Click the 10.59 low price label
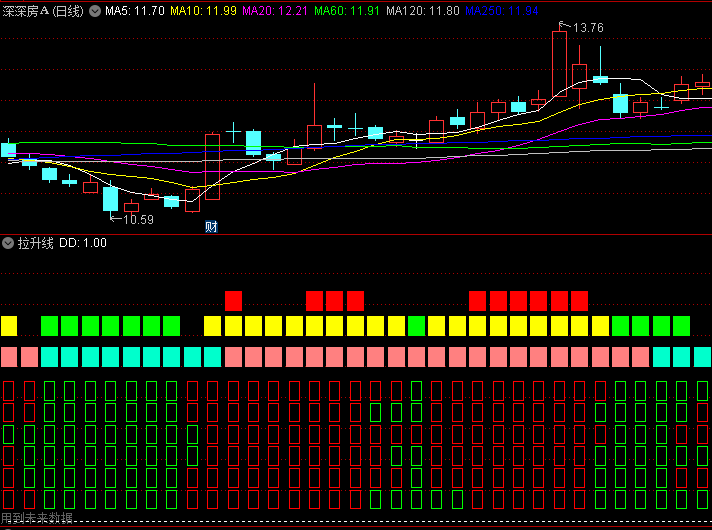Image resolution: width=712 pixels, height=530 pixels. (x=138, y=220)
